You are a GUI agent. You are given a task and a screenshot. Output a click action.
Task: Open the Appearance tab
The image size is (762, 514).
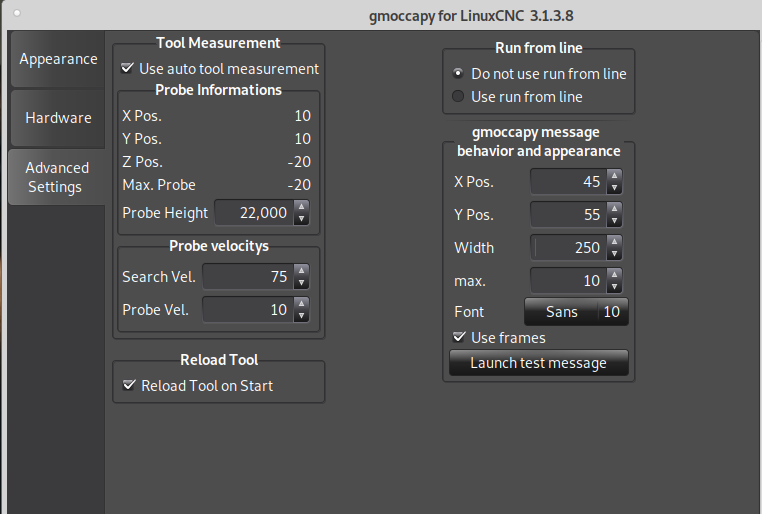coord(58,59)
